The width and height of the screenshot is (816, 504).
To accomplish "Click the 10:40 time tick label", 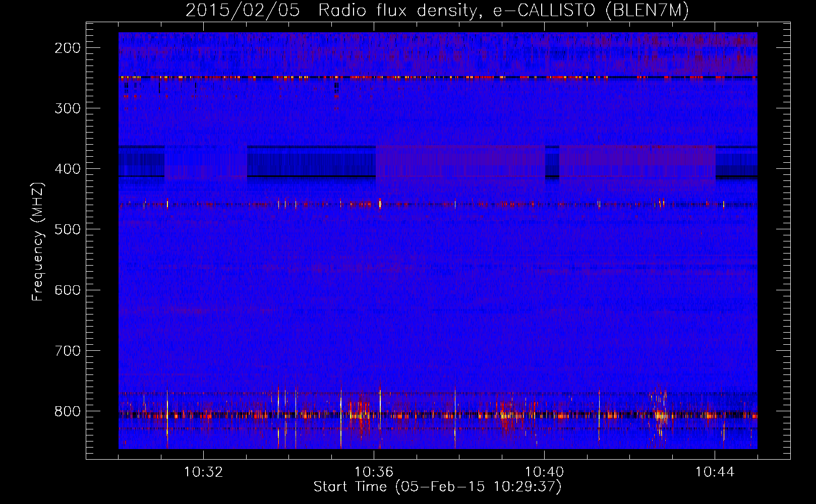I will pyautogui.click(x=544, y=472).
